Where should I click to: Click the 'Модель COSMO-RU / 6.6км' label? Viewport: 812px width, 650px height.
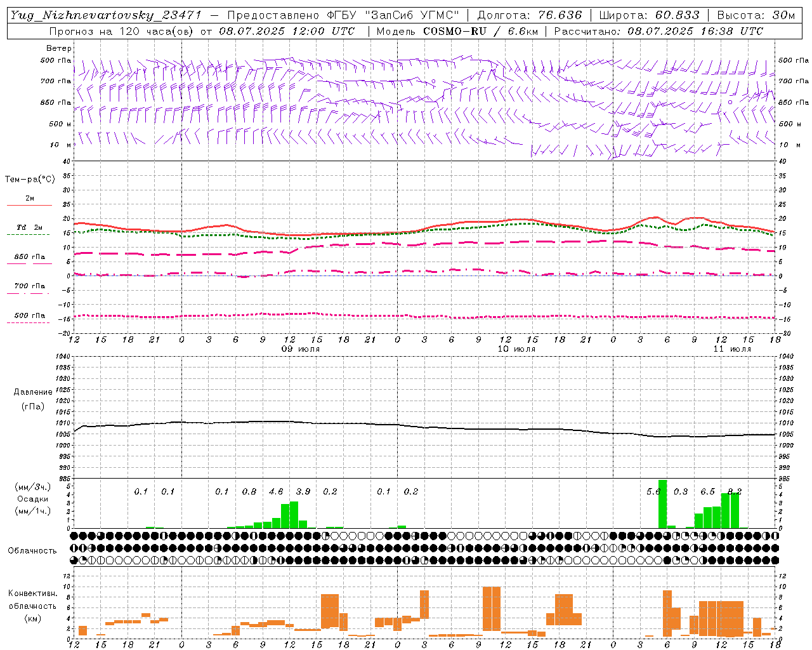[457, 31]
